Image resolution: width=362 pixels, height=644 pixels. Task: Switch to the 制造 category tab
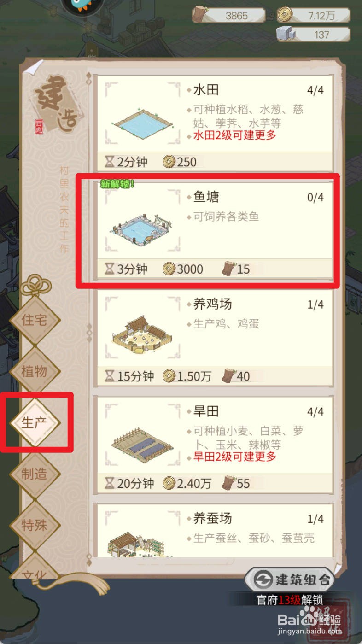coord(35,474)
